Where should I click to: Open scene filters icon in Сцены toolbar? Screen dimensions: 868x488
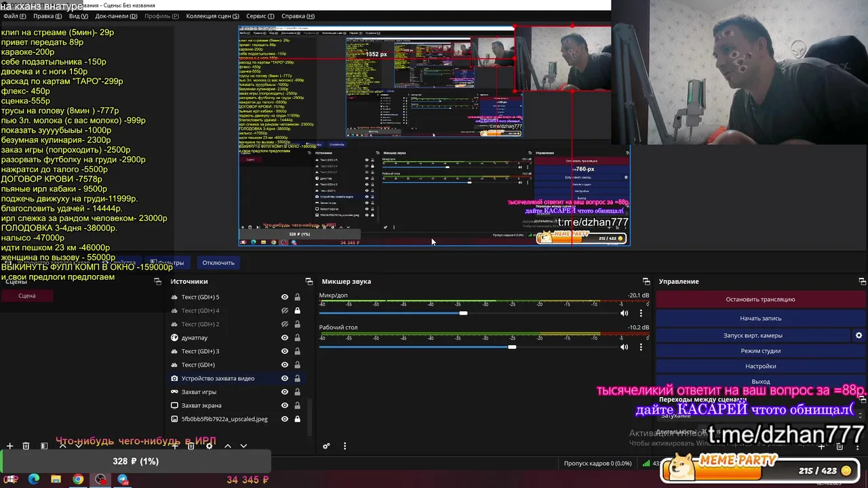[x=44, y=446]
